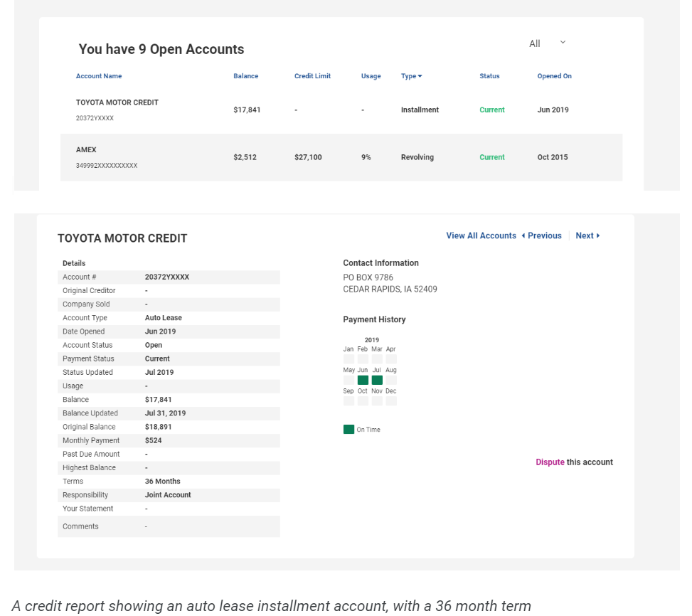Click the Jan payment history square
Viewport: 692px width, 616px height.
pos(348,359)
